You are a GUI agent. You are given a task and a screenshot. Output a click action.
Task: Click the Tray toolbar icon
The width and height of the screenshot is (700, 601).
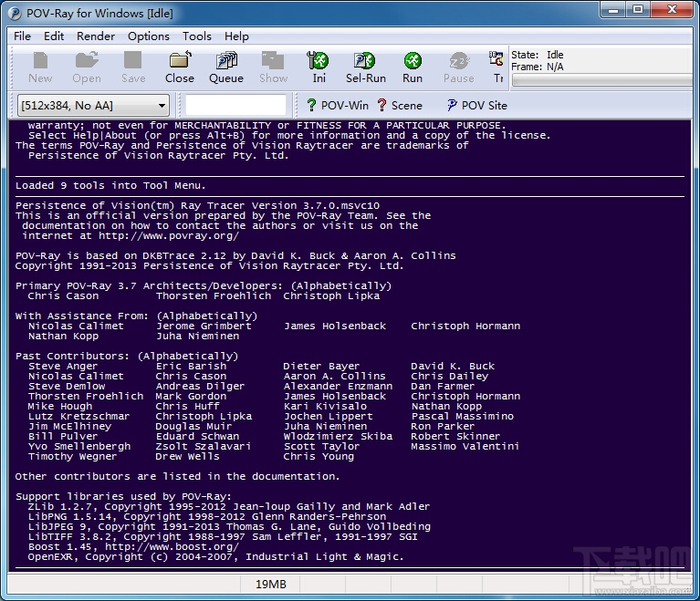point(496,67)
